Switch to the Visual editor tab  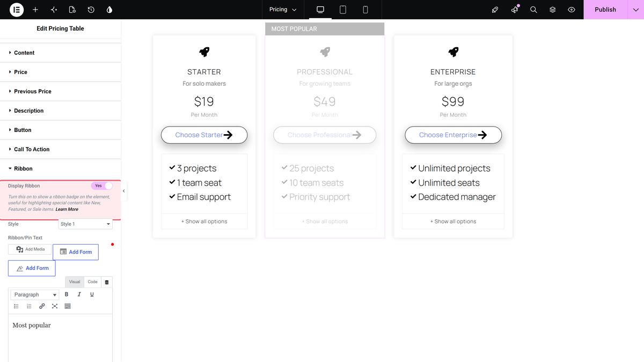(x=75, y=282)
